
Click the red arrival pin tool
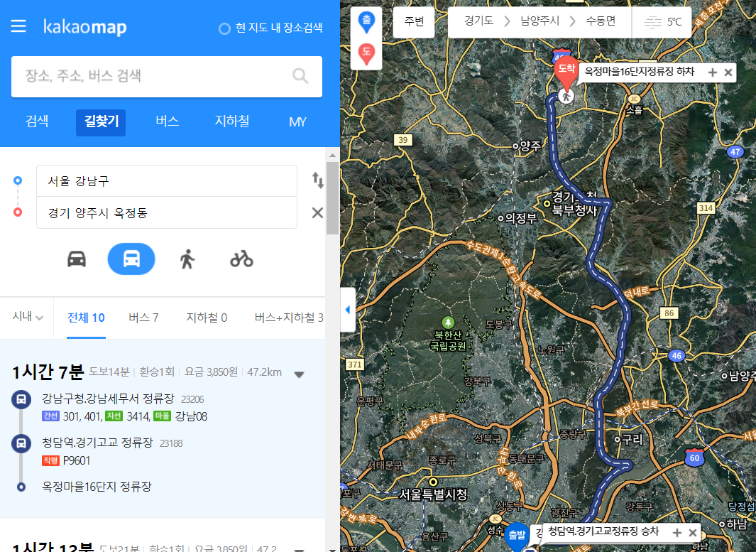click(366, 53)
